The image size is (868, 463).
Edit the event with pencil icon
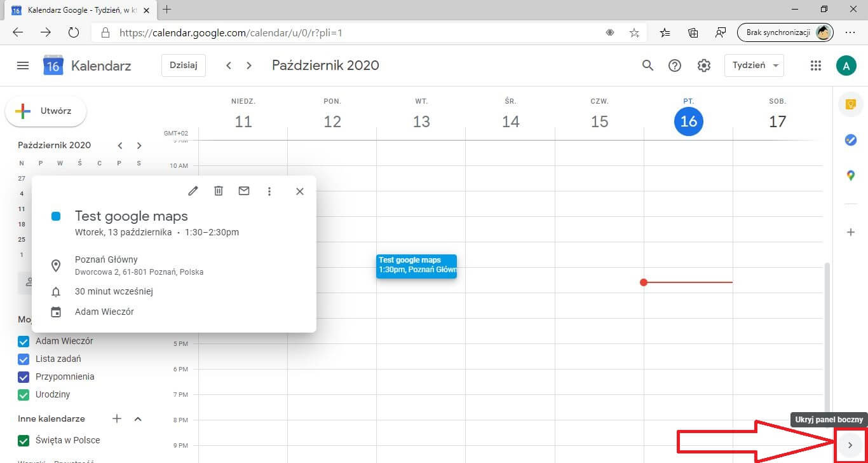point(193,191)
